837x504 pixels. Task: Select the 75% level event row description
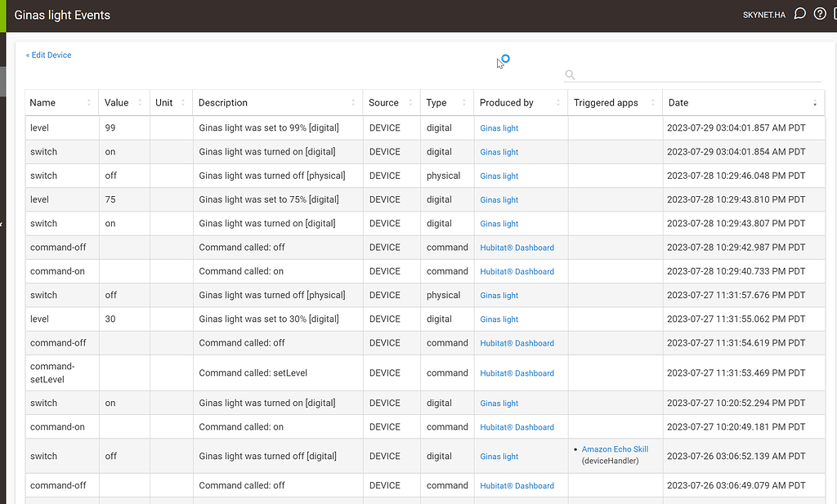pyautogui.click(x=268, y=199)
